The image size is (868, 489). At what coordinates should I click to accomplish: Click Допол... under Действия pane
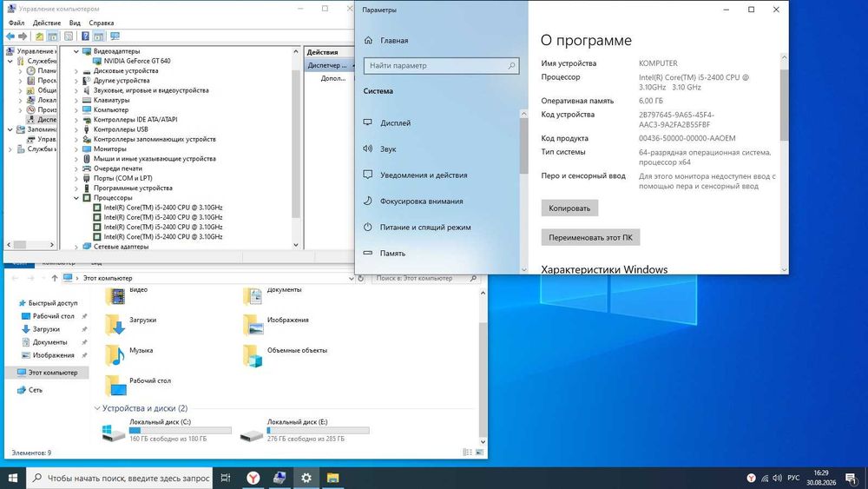point(333,78)
